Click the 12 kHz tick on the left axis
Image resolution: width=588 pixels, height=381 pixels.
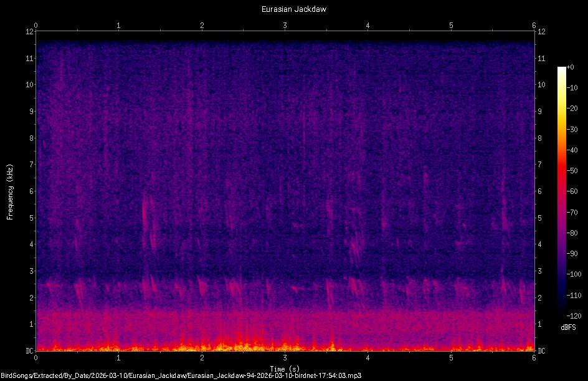[x=29, y=33]
